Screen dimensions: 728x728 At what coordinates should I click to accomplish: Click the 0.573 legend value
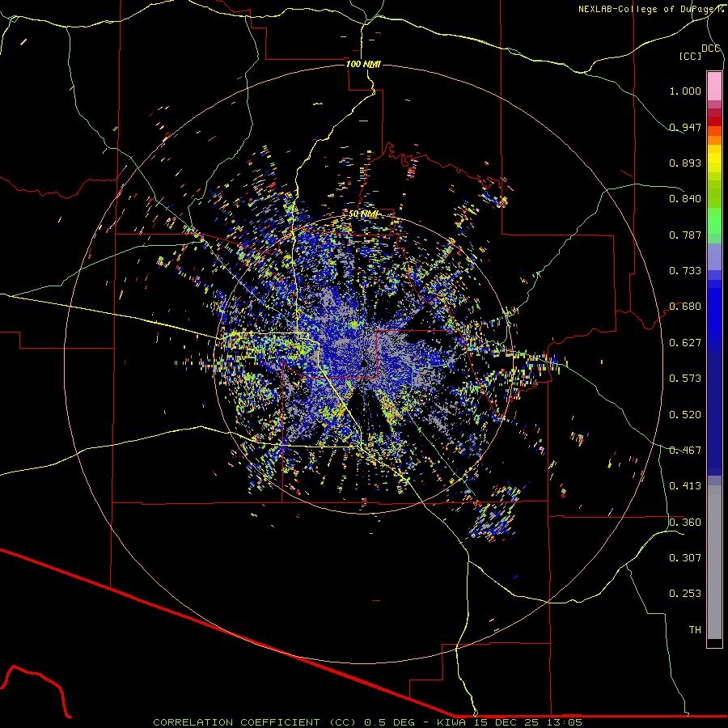click(x=685, y=379)
